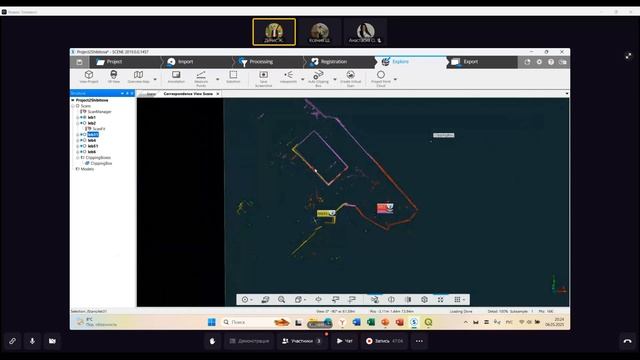Select the Viewpoints tool
Image resolution: width=640 pixels, height=360 pixels.
point(288,77)
